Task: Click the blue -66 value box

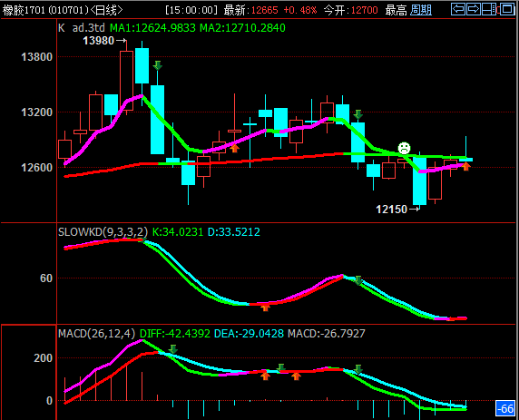Action: [505, 408]
